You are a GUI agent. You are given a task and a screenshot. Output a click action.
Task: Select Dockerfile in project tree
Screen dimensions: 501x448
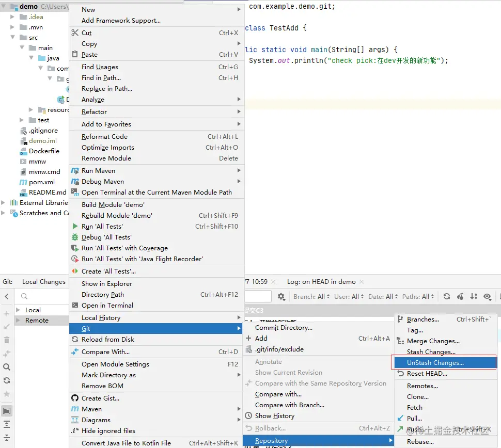[x=44, y=151]
